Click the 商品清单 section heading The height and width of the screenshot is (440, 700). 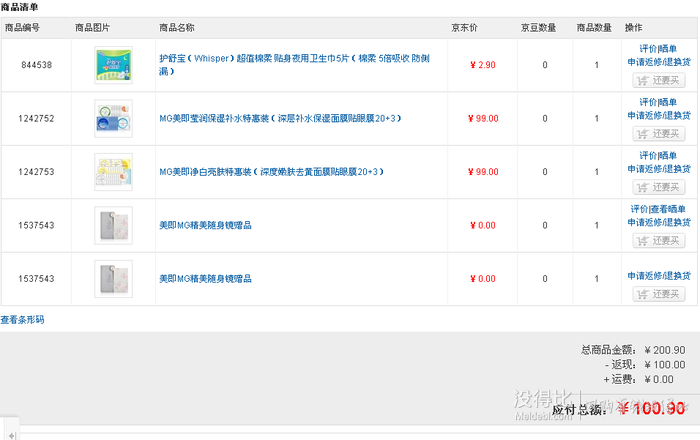[19, 7]
